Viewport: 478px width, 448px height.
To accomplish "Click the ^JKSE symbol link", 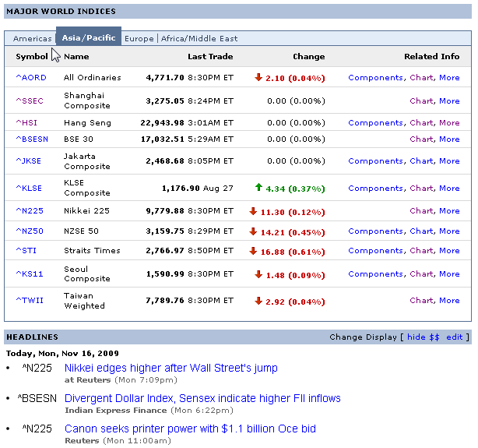I will (x=28, y=161).
